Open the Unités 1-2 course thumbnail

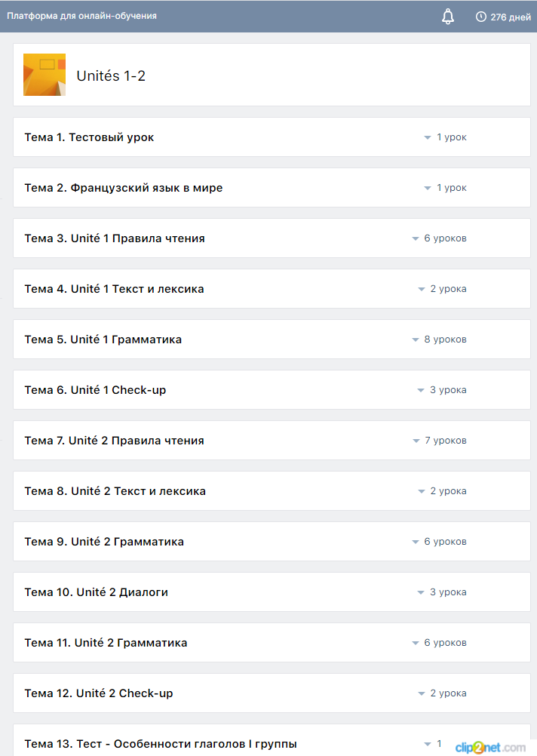(44, 75)
